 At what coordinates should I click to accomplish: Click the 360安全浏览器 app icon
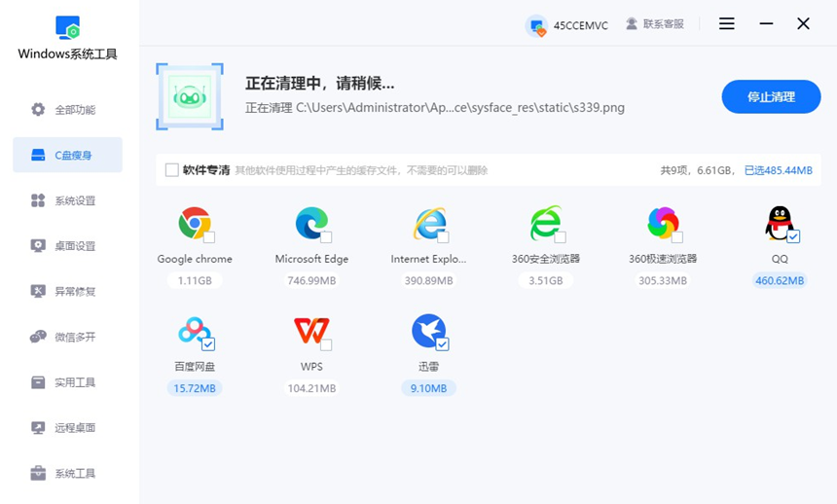coord(546,223)
